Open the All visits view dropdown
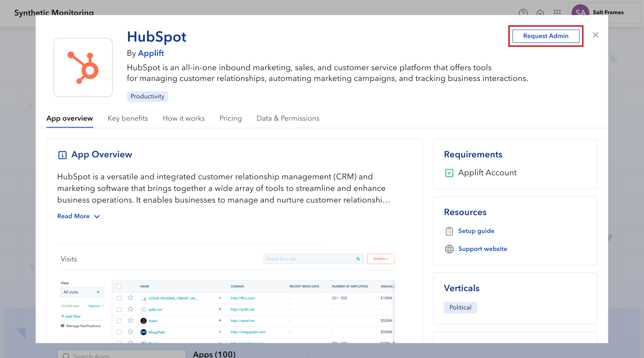644x358 pixels. click(82, 292)
